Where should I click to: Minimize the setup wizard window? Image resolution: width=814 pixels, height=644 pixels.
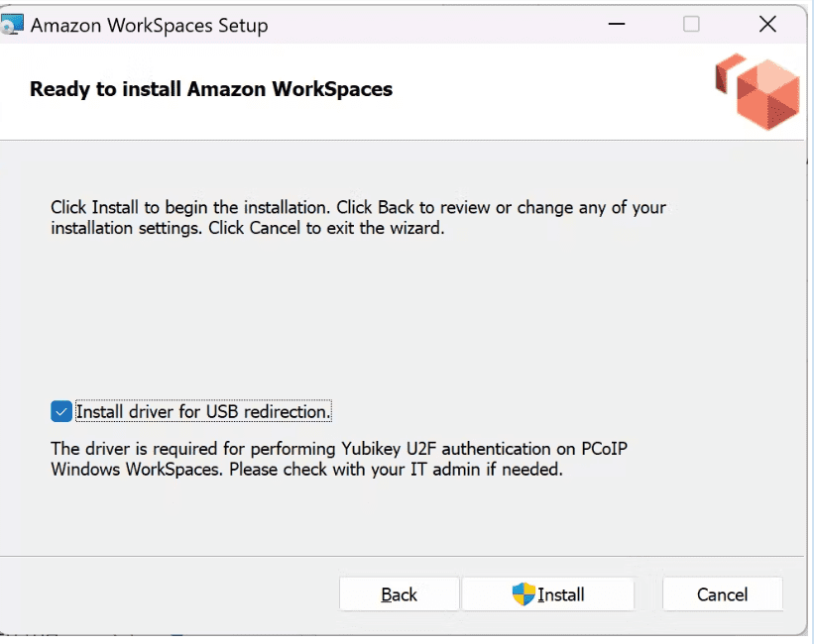[x=616, y=24]
